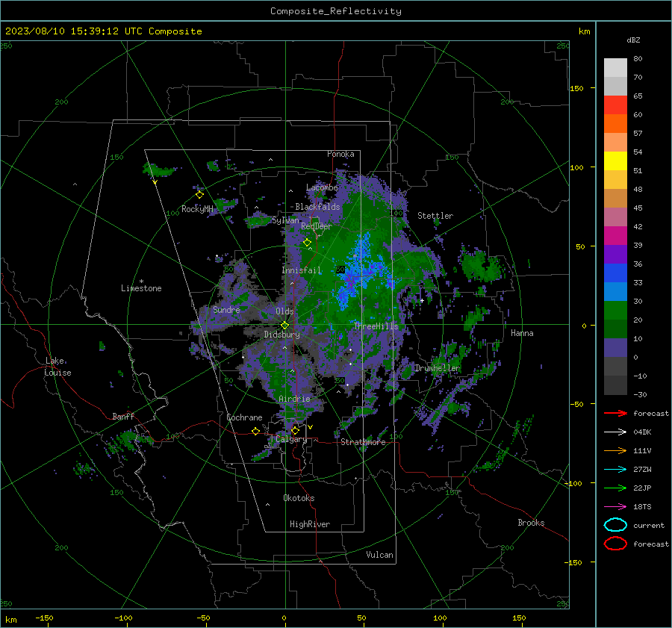Click the Lacombe map label

(x=322, y=187)
